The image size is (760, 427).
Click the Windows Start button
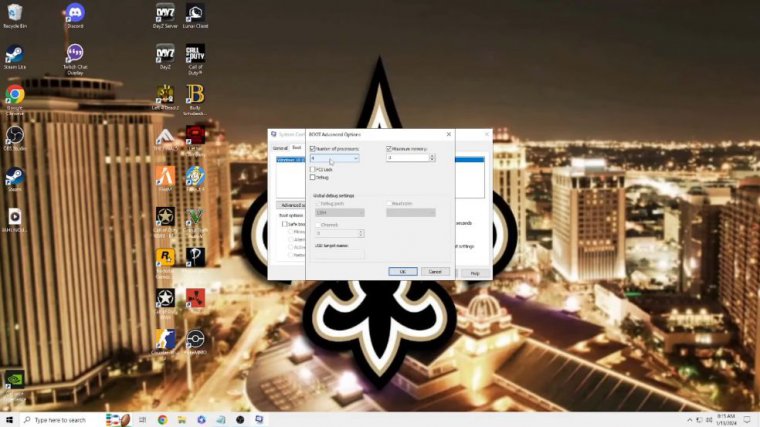[x=9, y=420]
